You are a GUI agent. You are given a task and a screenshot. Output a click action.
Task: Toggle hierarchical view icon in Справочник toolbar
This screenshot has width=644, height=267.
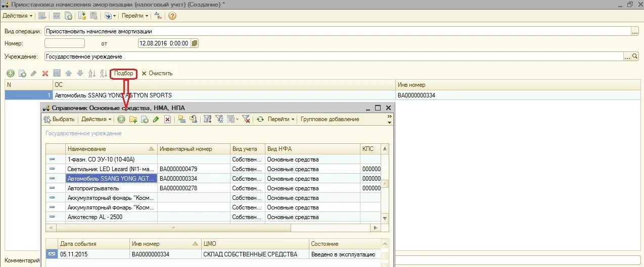click(x=182, y=119)
